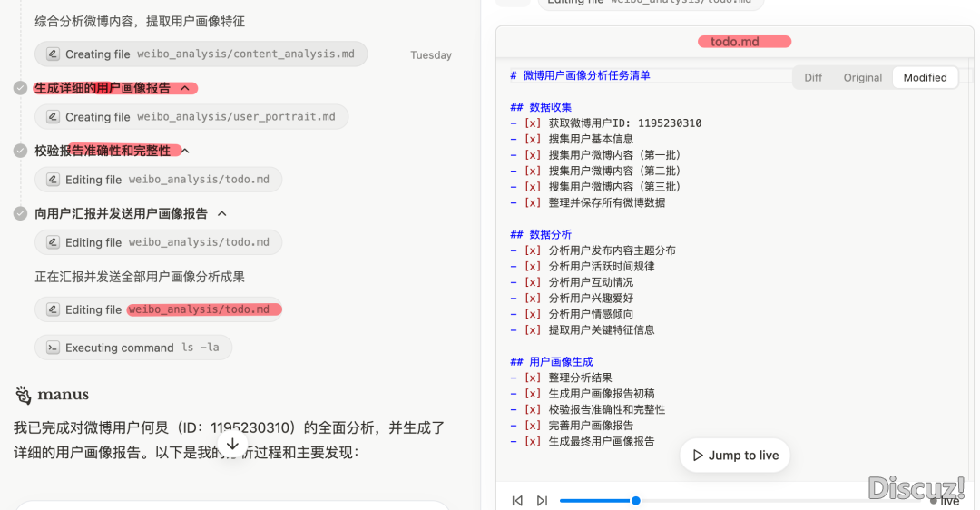Click the skip-to-start playback icon

pos(517,501)
